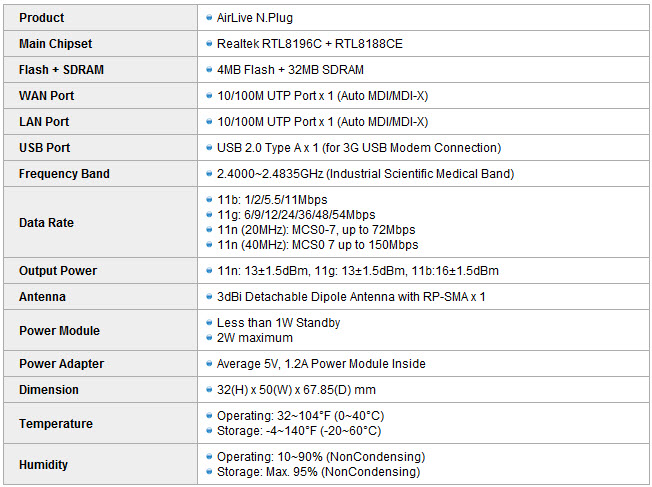652x487 pixels.
Task: Click the Data Rate row label
Action: (46, 222)
